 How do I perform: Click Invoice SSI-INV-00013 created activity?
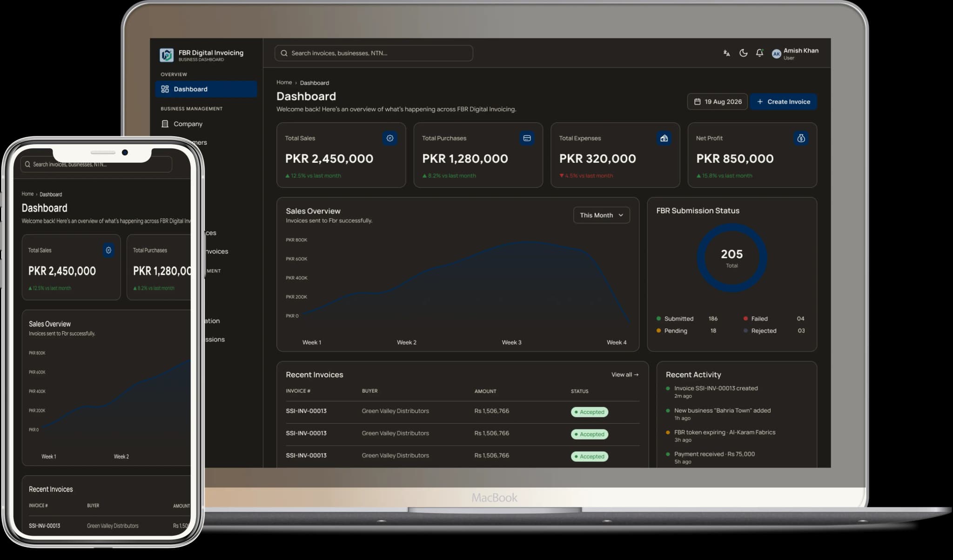(716, 388)
